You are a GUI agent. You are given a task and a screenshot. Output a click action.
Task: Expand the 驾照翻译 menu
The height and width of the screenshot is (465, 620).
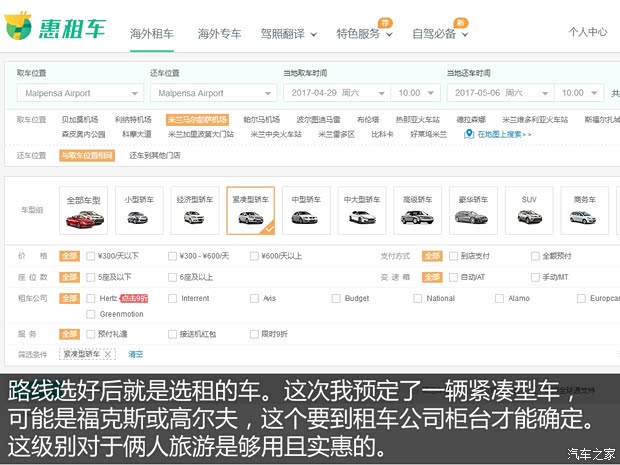click(289, 34)
